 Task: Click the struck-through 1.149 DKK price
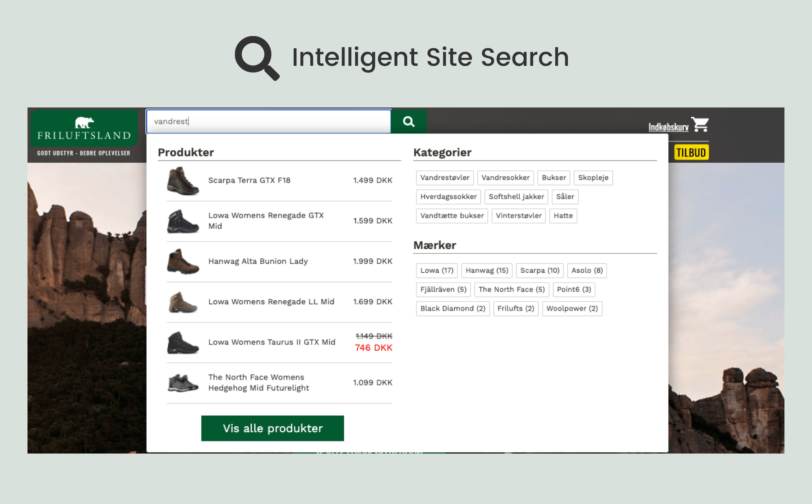tap(374, 336)
